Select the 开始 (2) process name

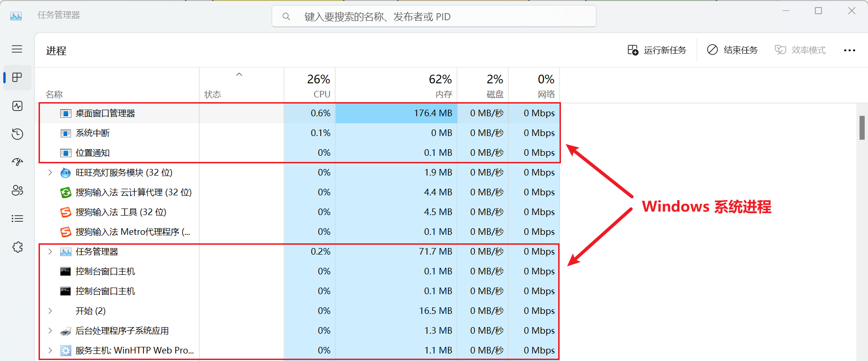pos(91,311)
